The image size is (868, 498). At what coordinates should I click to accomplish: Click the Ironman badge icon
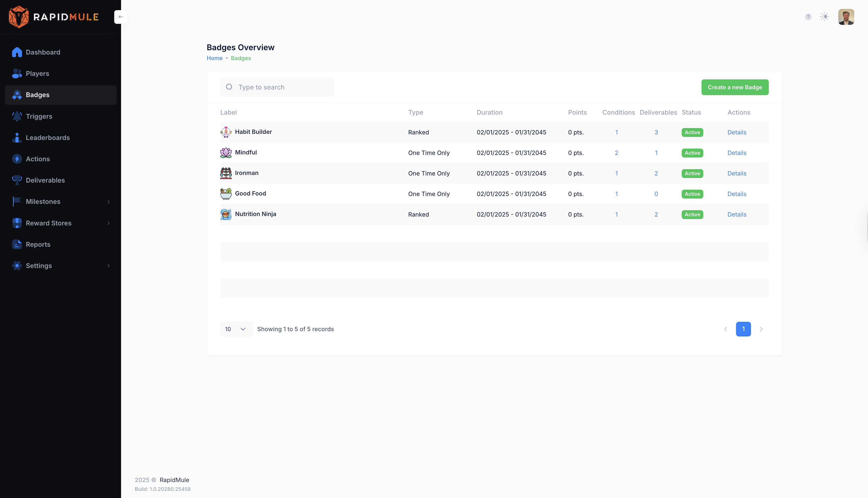pyautogui.click(x=226, y=173)
